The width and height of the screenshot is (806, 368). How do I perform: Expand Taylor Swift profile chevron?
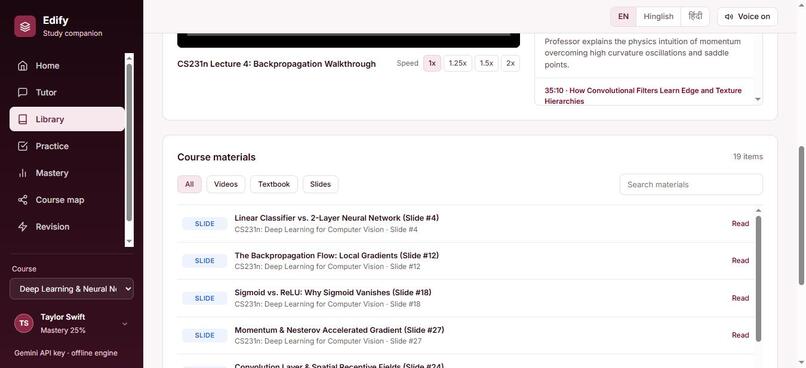[x=124, y=324]
